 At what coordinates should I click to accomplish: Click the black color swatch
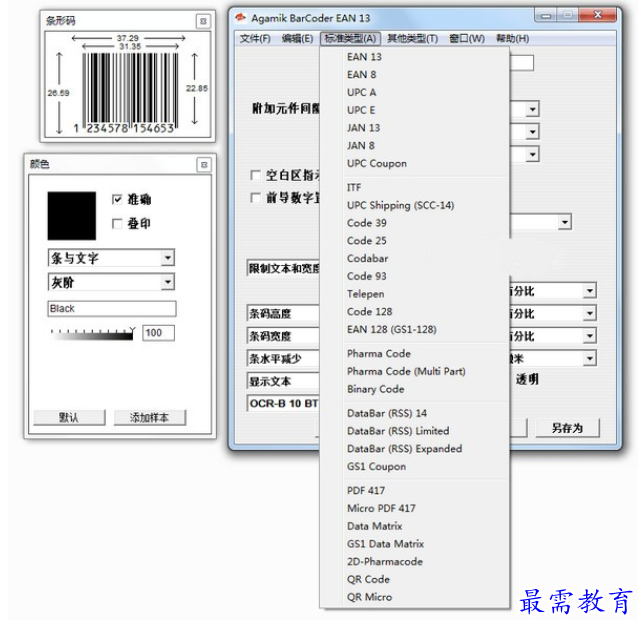pos(72,215)
